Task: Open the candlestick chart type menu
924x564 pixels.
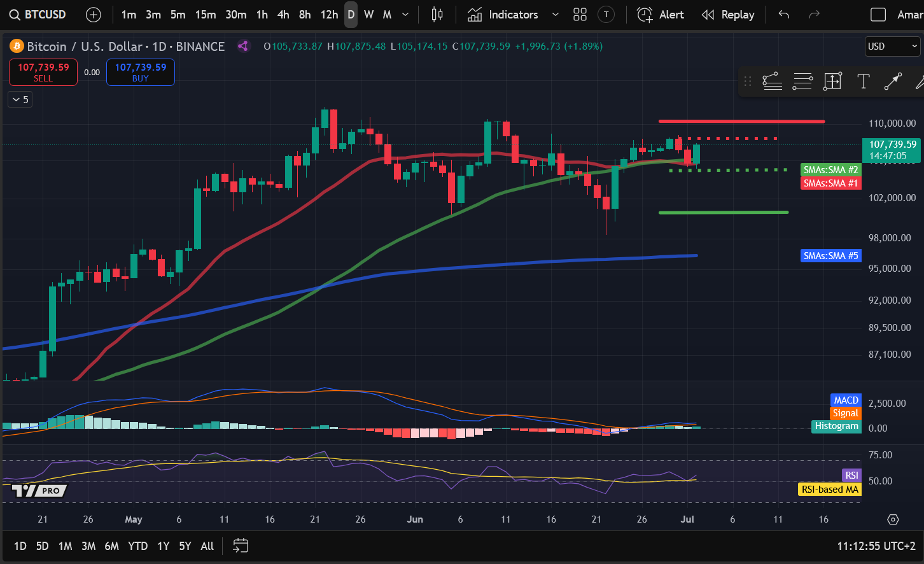Action: [x=437, y=15]
